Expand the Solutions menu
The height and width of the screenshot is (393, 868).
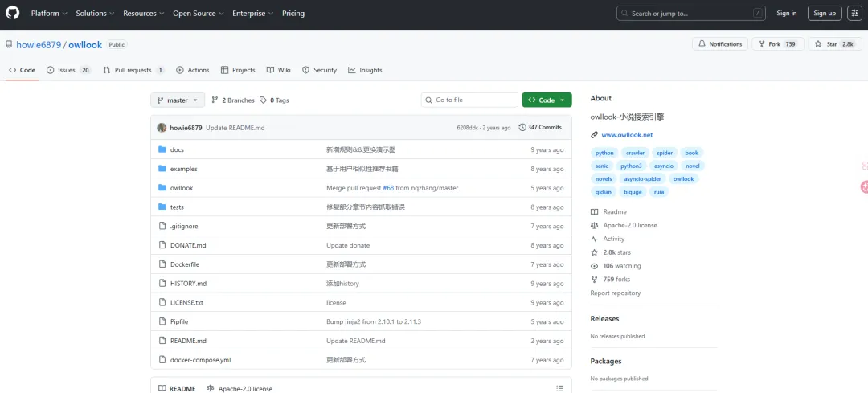pyautogui.click(x=95, y=14)
